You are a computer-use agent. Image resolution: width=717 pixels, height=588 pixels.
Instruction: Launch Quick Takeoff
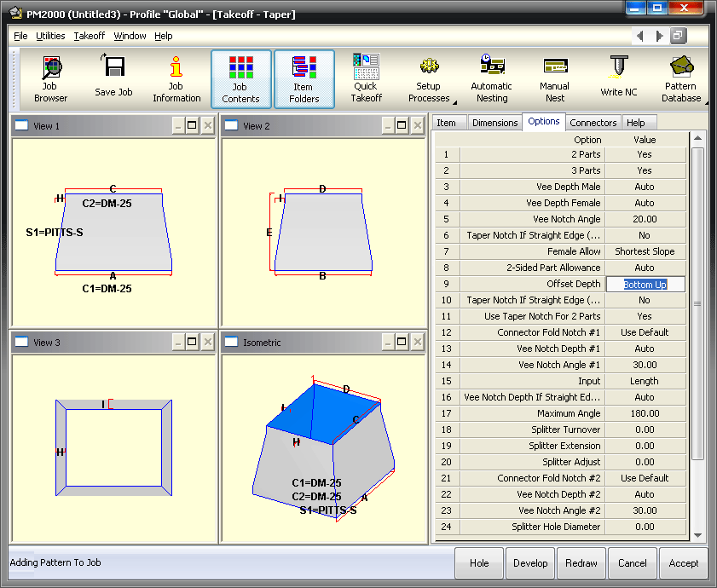pos(366,79)
